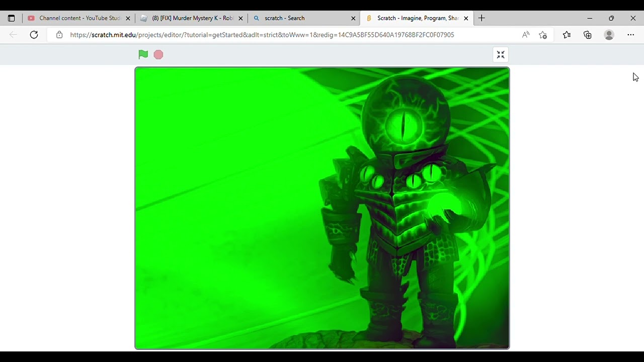Close the scratch - Search tab

[x=353, y=18]
